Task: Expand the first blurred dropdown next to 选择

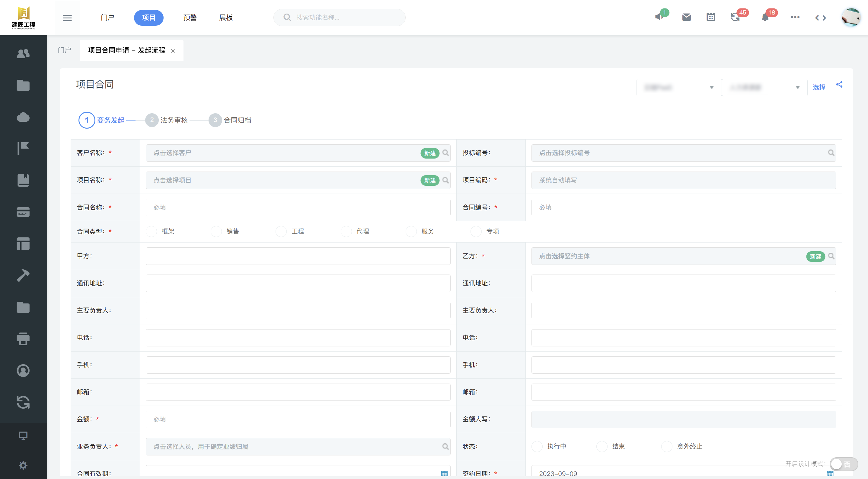Action: [679, 88]
